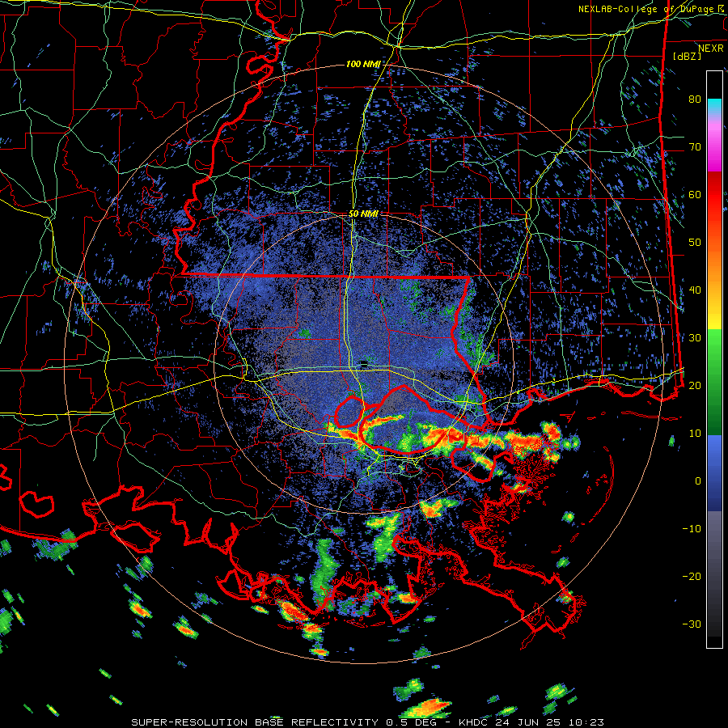Click the [dBZ] unit label
This screenshot has height=728, width=728.
tap(687, 56)
